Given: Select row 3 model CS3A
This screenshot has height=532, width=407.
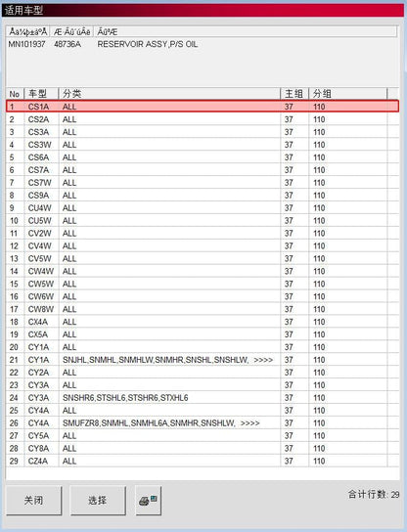Looking at the screenshot, I should coord(203,132).
